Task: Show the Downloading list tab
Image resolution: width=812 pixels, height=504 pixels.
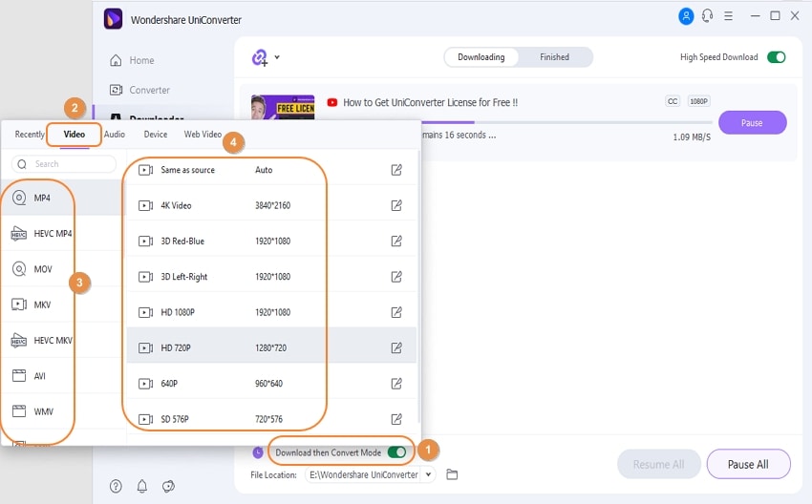Action: pyautogui.click(x=481, y=57)
